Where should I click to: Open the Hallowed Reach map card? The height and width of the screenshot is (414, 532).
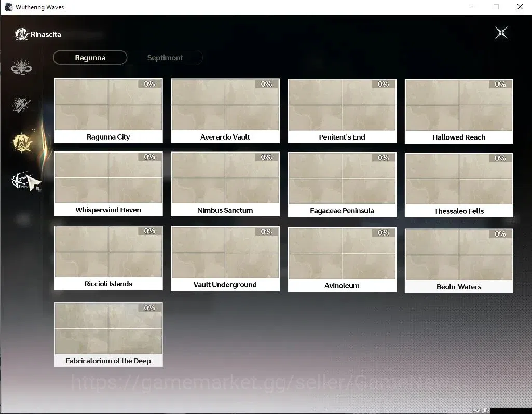(x=459, y=111)
